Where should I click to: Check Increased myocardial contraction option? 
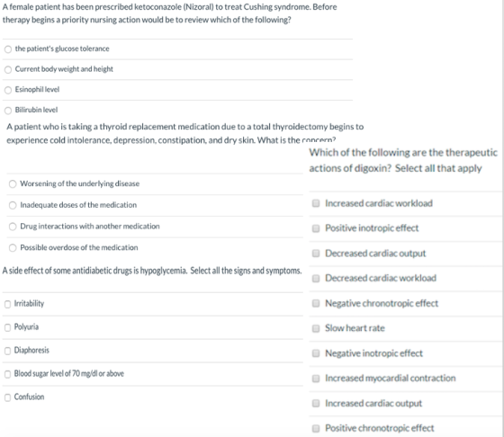[x=316, y=379]
